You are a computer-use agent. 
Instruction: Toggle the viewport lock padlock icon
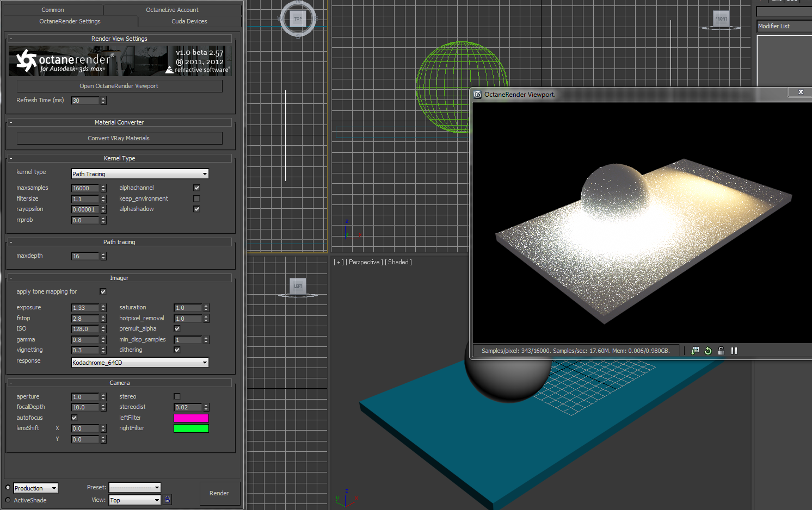721,351
